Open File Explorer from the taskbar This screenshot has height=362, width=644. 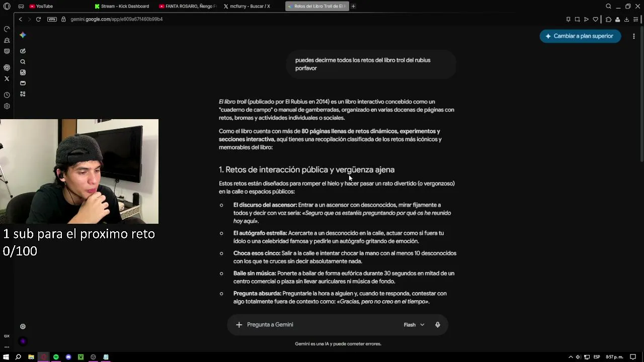pos(31,357)
